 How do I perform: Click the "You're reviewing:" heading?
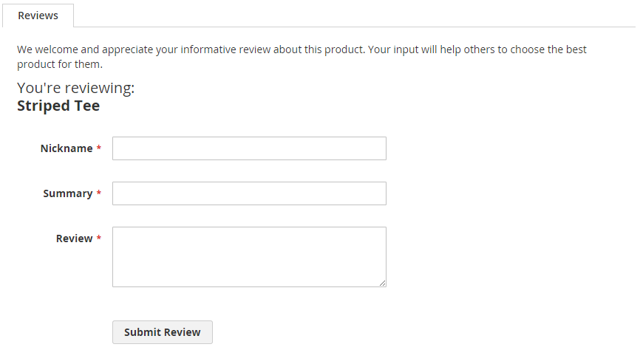[x=76, y=89]
